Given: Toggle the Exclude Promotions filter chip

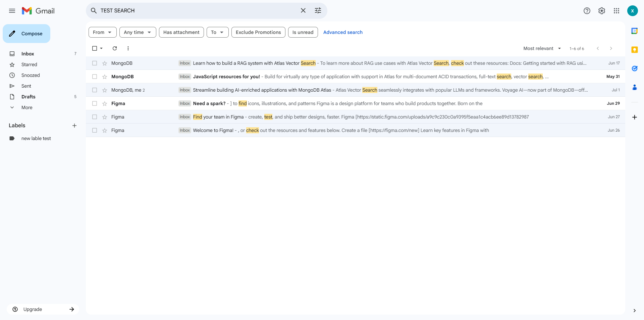Looking at the screenshot, I should point(258,32).
